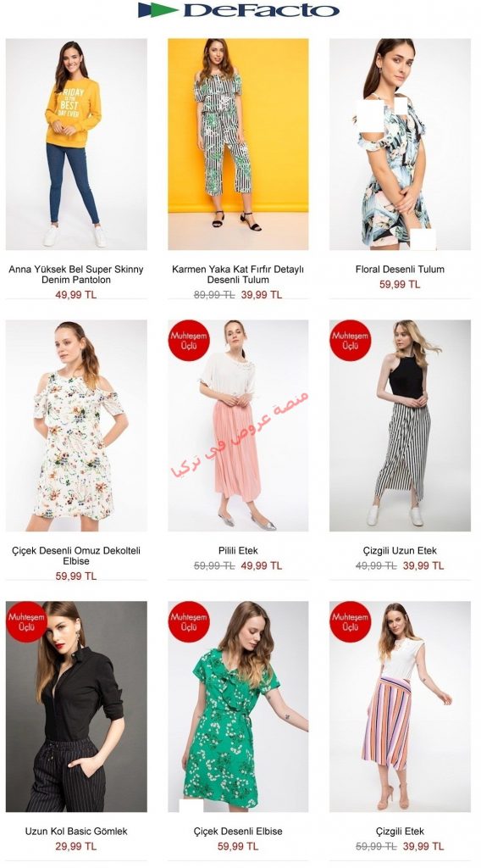Open the yellow sweatshirt model photo
Viewport: 481px width, 868px height.
click(76, 144)
